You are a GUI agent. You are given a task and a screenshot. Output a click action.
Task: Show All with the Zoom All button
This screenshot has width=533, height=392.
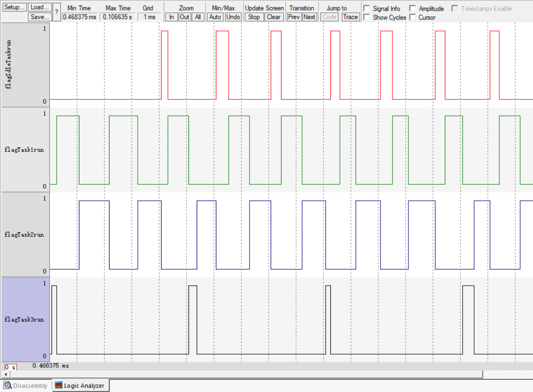tap(198, 17)
